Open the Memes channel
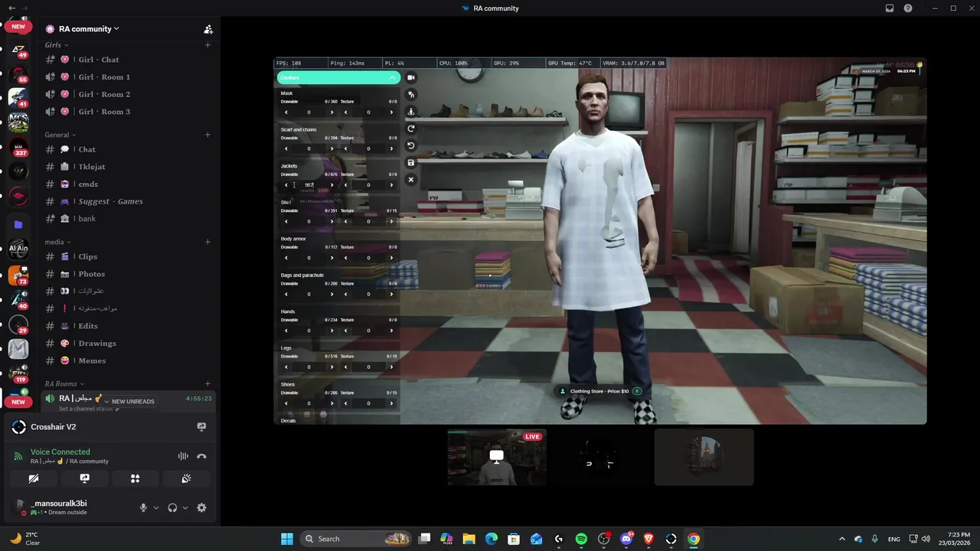Image resolution: width=980 pixels, height=551 pixels. pos(128,360)
